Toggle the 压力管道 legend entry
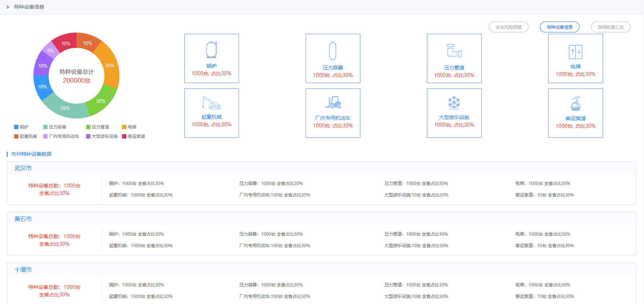The image size is (644, 304). point(98,127)
